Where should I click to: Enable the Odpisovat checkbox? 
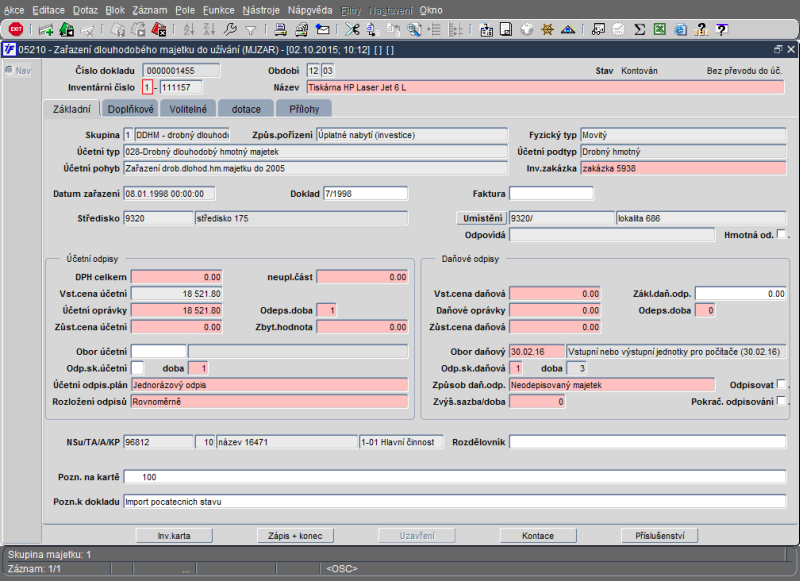782,384
